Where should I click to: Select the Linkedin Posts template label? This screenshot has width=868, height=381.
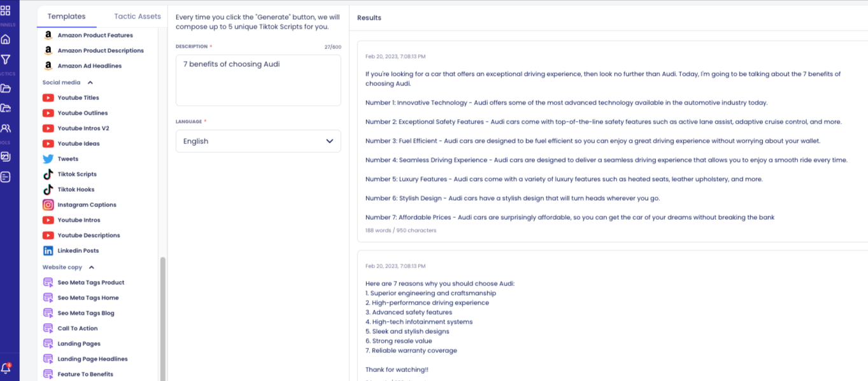78,250
